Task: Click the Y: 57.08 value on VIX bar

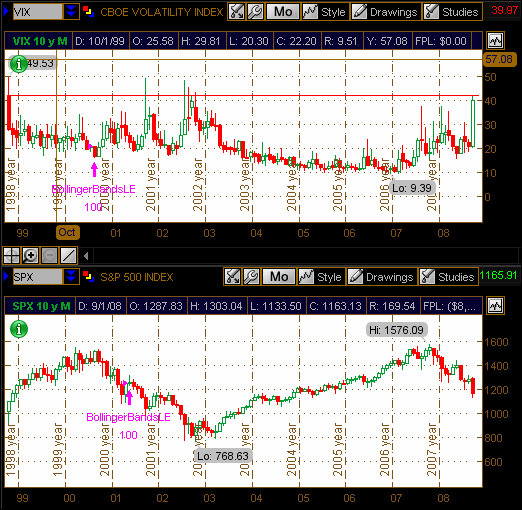Action: tap(387, 41)
